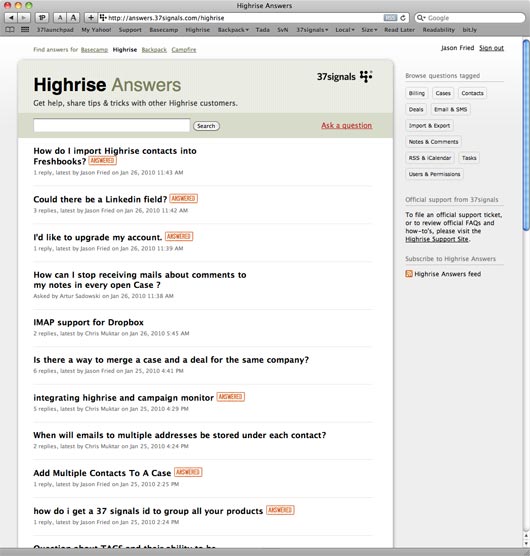Open the Tada bookmark
The height and width of the screenshot is (556, 530).
pyautogui.click(x=262, y=30)
